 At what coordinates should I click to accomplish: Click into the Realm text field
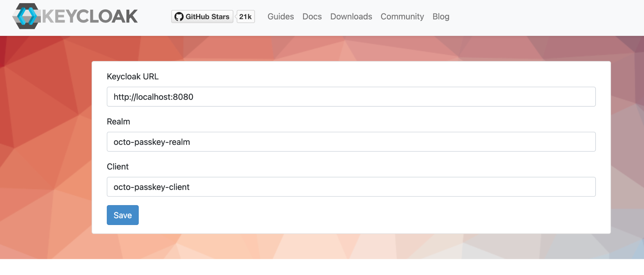pyautogui.click(x=351, y=142)
